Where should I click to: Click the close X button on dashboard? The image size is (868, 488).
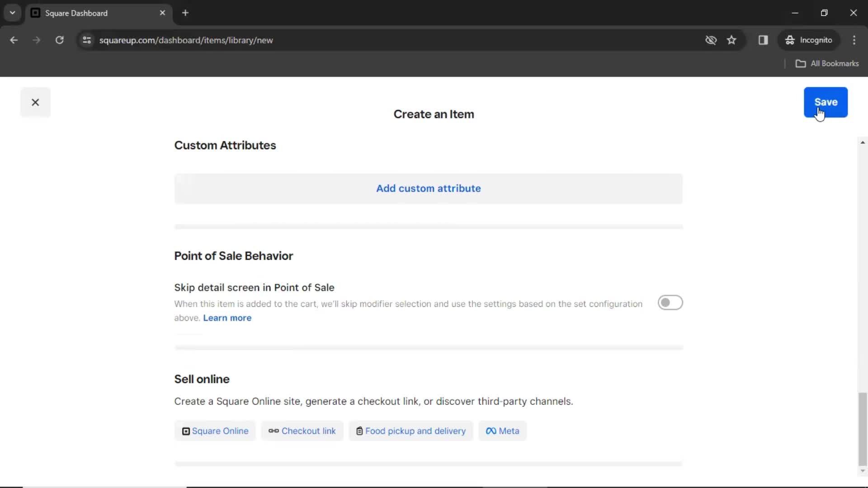[35, 103]
